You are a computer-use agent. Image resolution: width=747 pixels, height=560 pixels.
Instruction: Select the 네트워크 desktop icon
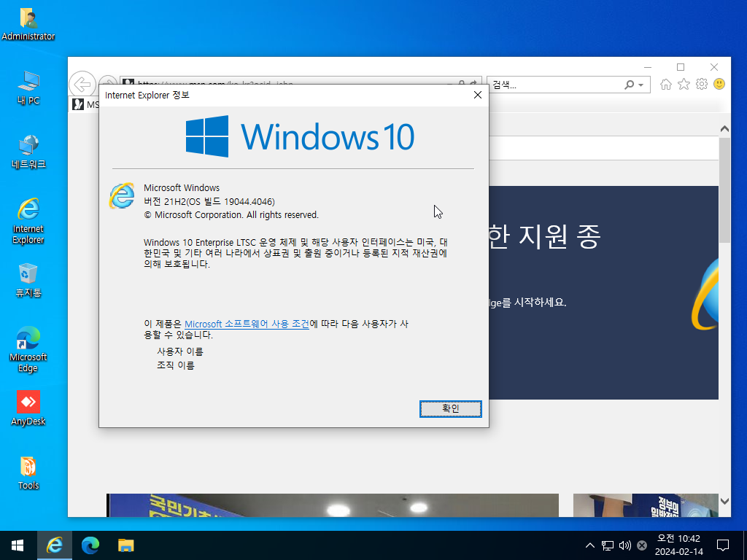tap(28, 152)
